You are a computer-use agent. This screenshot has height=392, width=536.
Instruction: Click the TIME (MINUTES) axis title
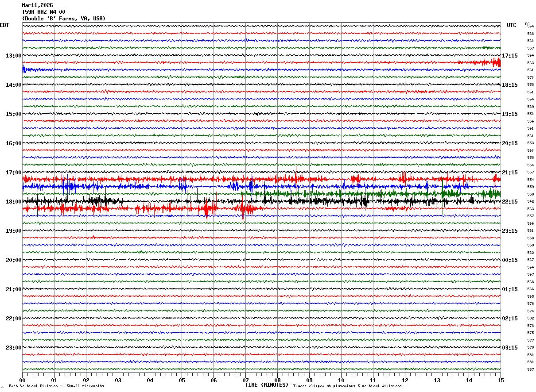tap(267, 385)
